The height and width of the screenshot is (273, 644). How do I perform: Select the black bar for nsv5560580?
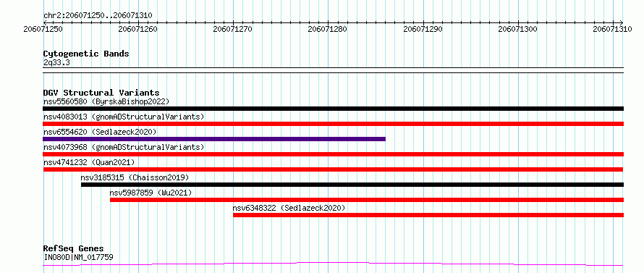tap(333, 109)
